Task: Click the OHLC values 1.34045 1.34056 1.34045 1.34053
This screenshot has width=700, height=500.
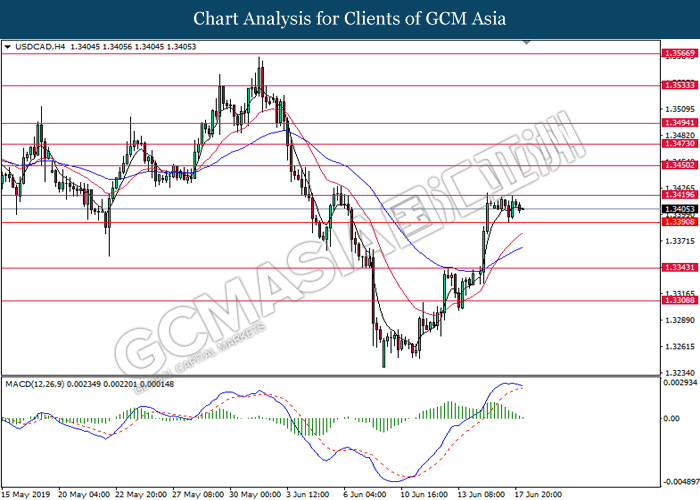Action: coord(133,46)
